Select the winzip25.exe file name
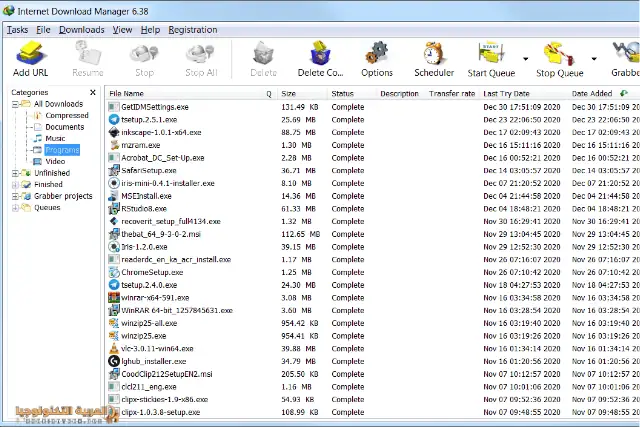 tap(144, 336)
